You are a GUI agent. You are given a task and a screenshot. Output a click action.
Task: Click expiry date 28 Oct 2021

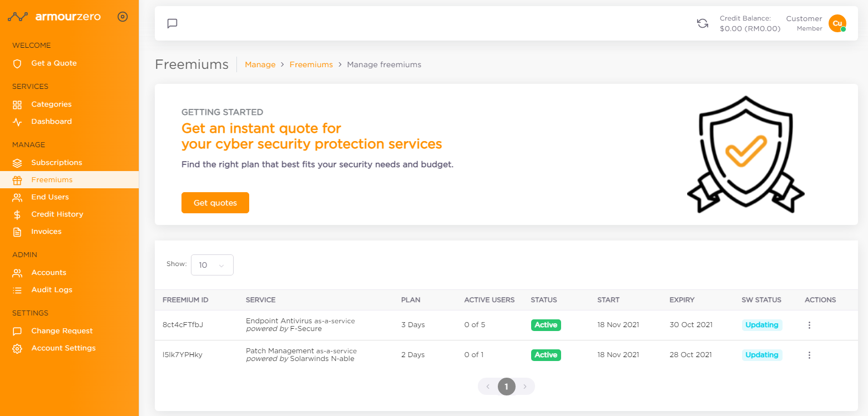point(691,355)
